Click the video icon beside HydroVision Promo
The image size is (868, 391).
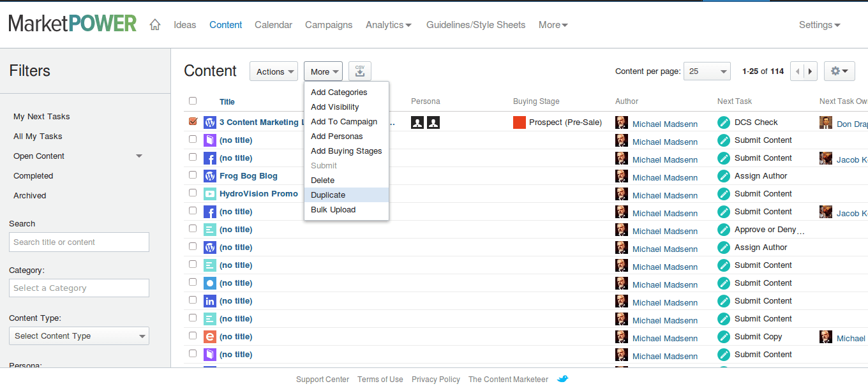tap(210, 194)
